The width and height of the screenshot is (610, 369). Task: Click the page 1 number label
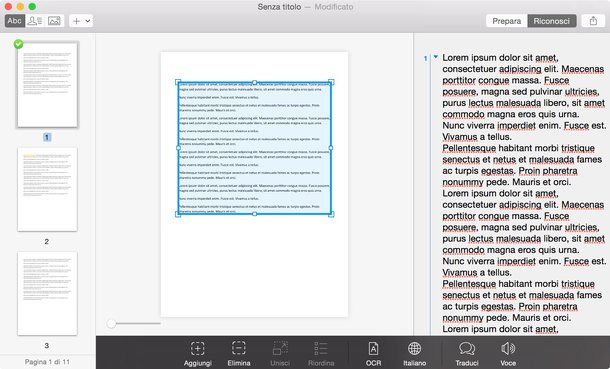[47, 137]
